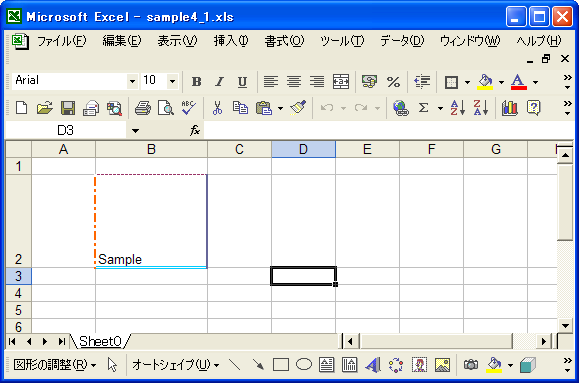The width and height of the screenshot is (579, 383).
Task: Click the Decrease Indent icon
Action: point(422,82)
